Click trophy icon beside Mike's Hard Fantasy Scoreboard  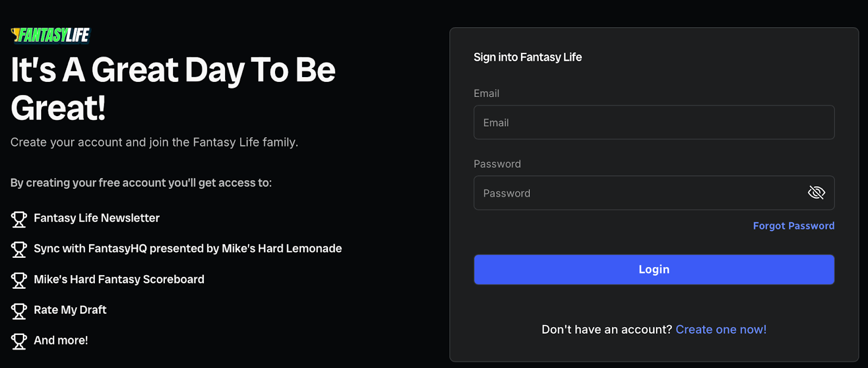19,280
